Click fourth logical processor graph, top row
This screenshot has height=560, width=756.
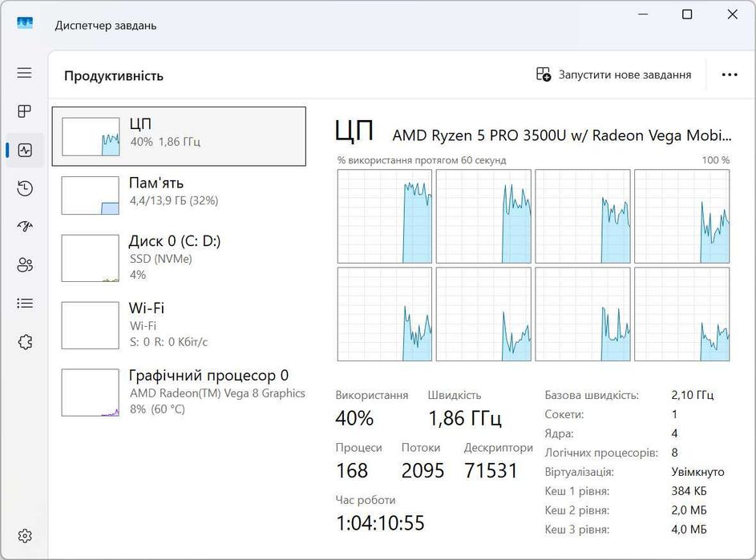click(681, 216)
